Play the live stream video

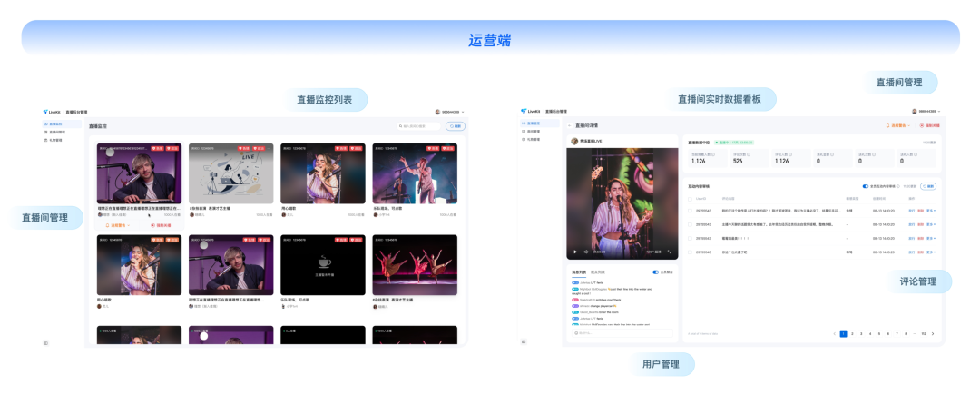[575, 252]
